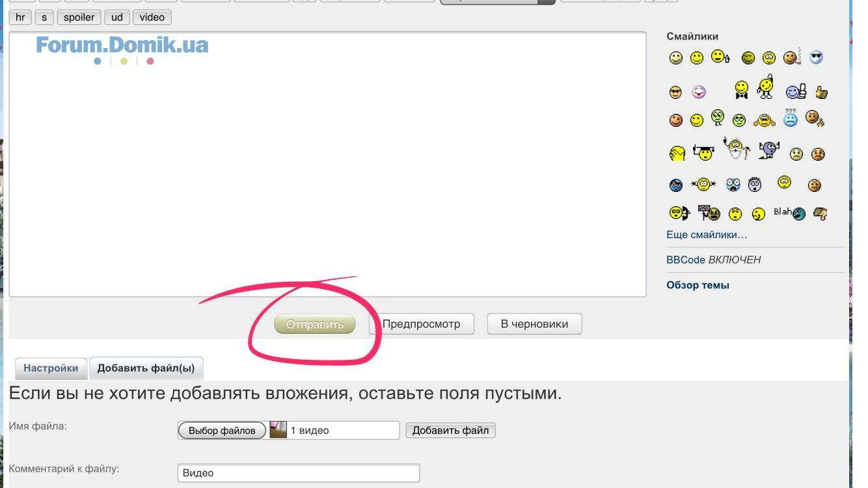Insert the blue confused smiley with question marks

point(790,118)
